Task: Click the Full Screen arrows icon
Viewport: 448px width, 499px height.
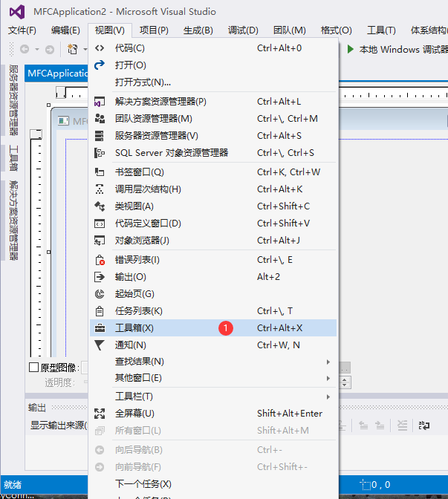Action: click(x=100, y=414)
